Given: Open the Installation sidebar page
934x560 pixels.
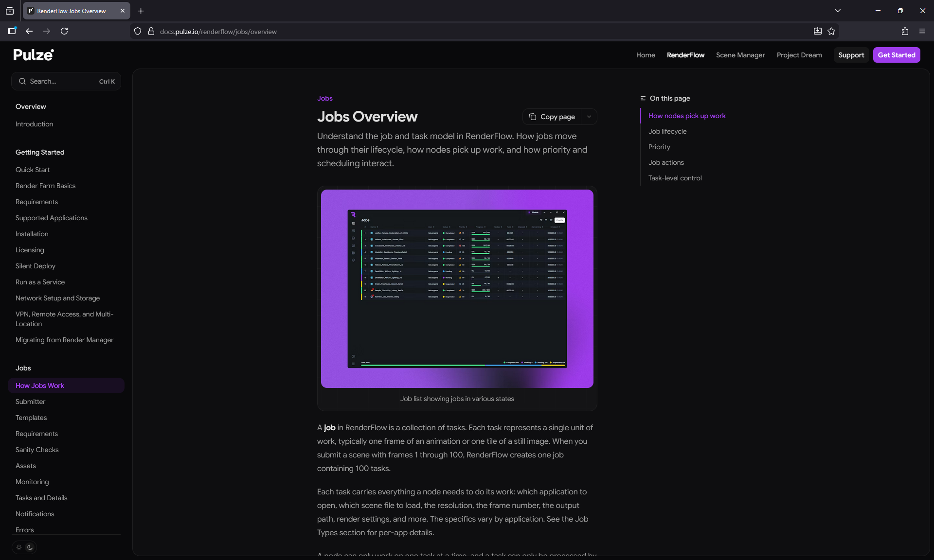Looking at the screenshot, I should pos(32,234).
